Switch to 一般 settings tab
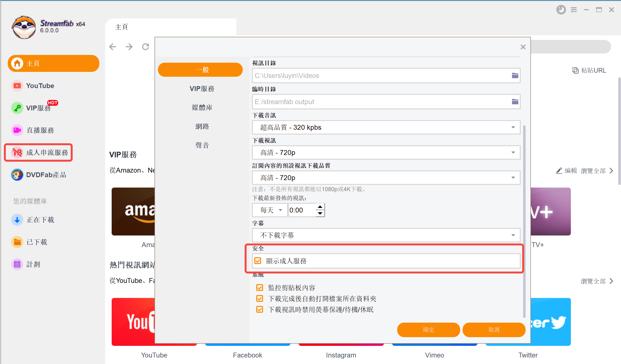The width and height of the screenshot is (621, 364). pos(201,69)
